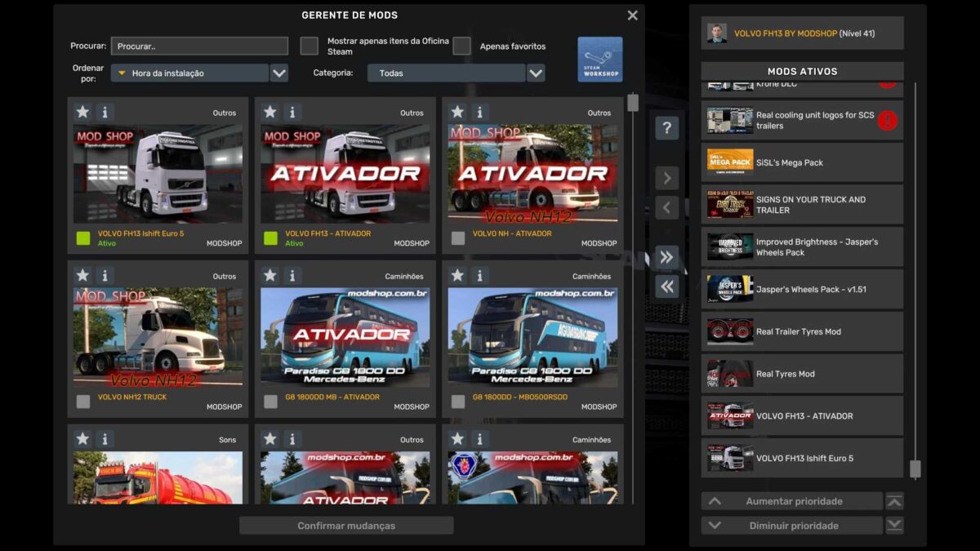Open info for VOLVO NH - ATIVADOR mod
The height and width of the screenshot is (551, 980).
tap(479, 112)
